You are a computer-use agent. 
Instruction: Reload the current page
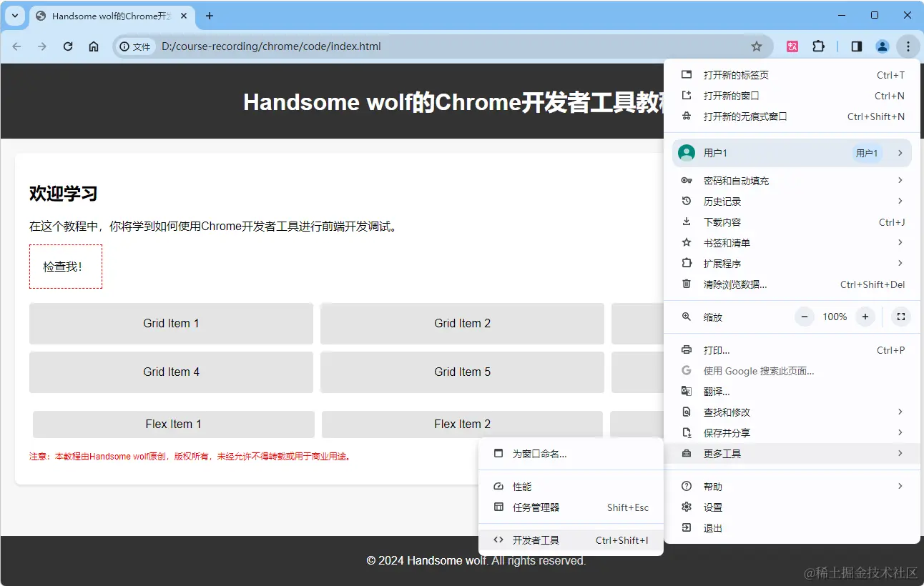click(x=68, y=46)
